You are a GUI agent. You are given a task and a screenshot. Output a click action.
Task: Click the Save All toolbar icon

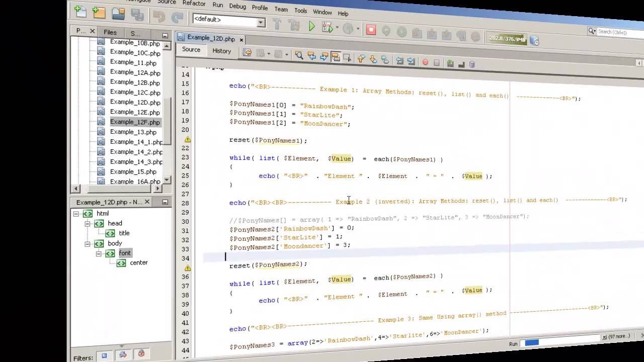[x=137, y=15]
